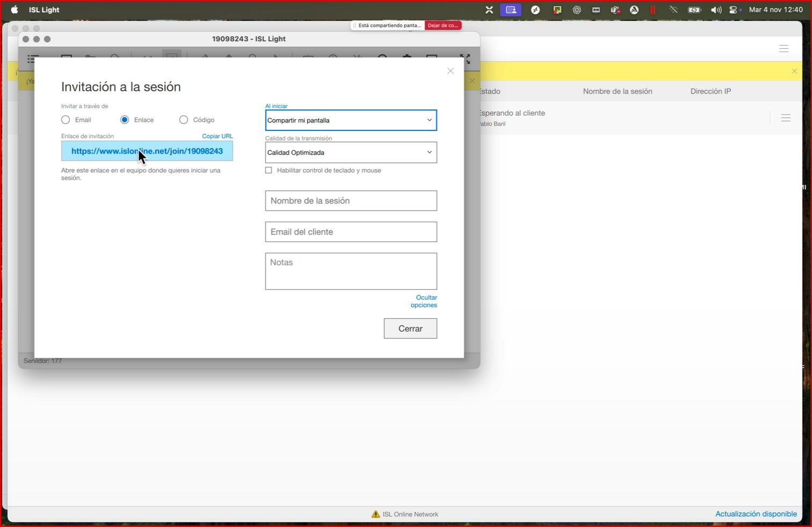Screen dimensions: 812x527
Task: Choose the Código invitation option
Action: [x=184, y=120]
